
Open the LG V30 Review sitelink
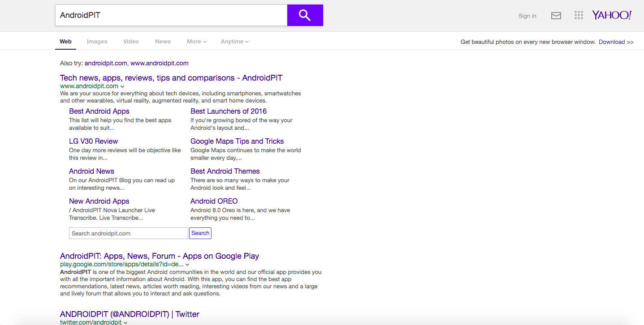[93, 141]
